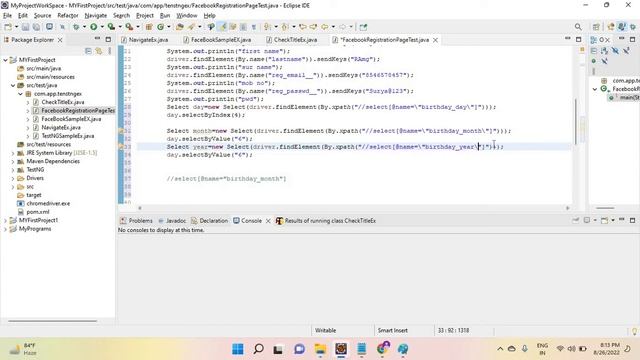
Task: Toggle Mark Occurrences in toolbar
Action: point(222,27)
